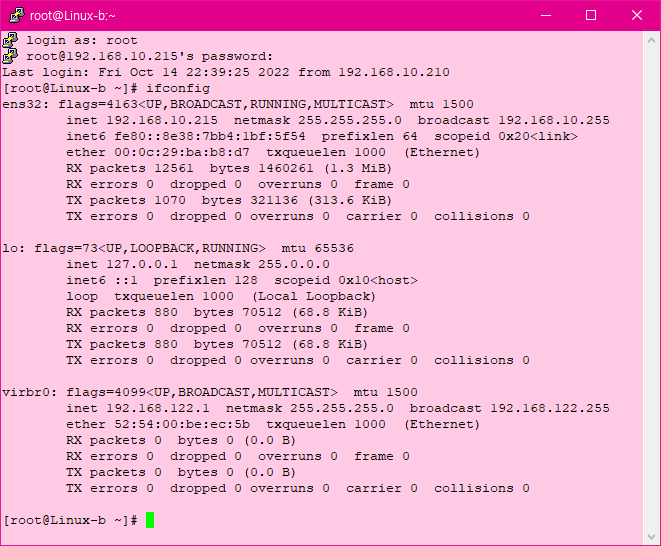Click the 'virbr0:' interface name
The height and width of the screenshot is (546, 661).
[x=30, y=393]
